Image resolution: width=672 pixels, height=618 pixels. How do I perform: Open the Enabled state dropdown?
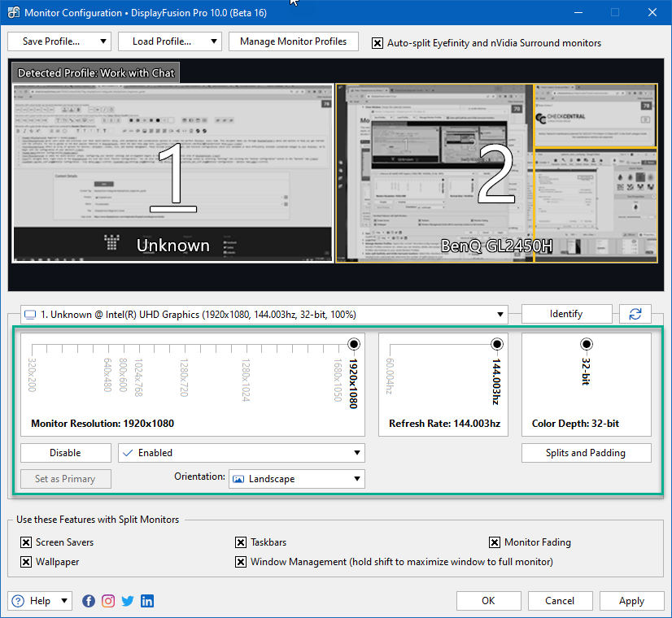(356, 453)
